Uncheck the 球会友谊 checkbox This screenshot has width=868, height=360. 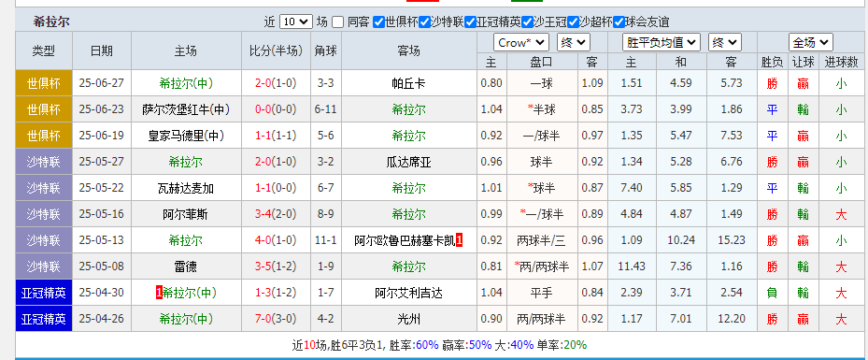pos(619,22)
